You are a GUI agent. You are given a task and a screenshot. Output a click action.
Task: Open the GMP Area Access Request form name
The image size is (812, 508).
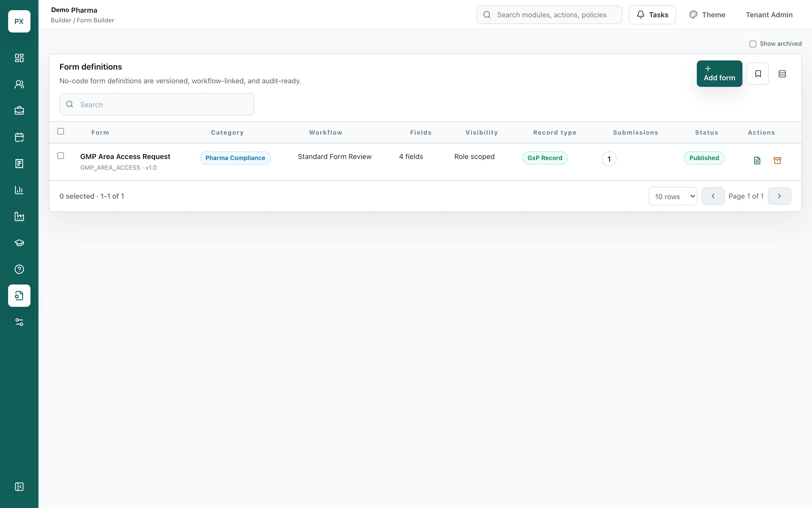[125, 156]
